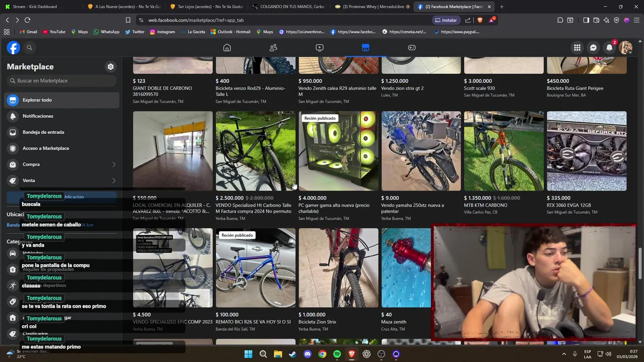The height and width of the screenshot is (362, 644).
Task: Open the Yamaha 250xtz listing photo
Action: click(x=421, y=151)
